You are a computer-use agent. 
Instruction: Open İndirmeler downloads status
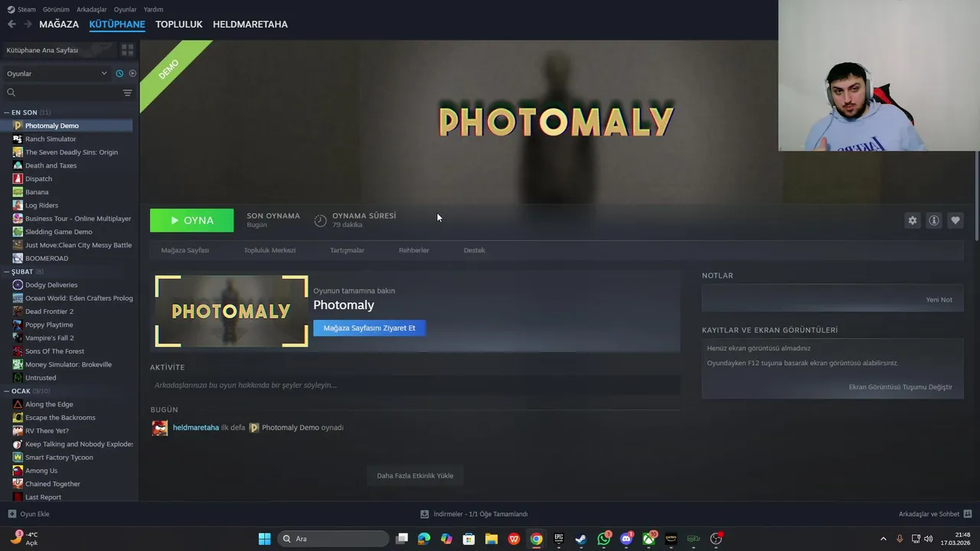click(x=474, y=514)
